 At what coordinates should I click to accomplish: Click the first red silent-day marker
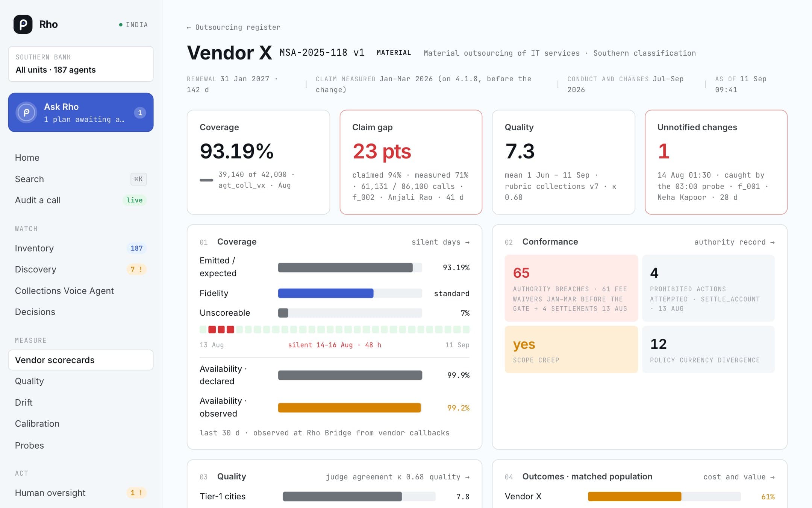212,330
